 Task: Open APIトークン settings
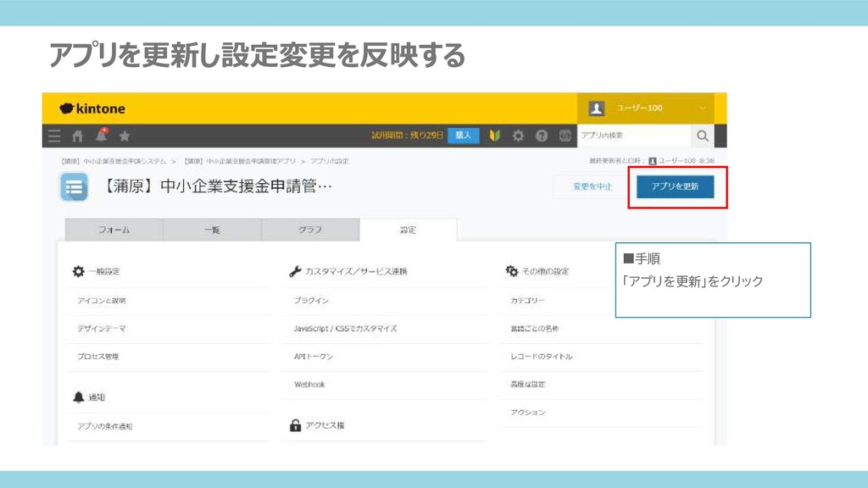point(314,357)
